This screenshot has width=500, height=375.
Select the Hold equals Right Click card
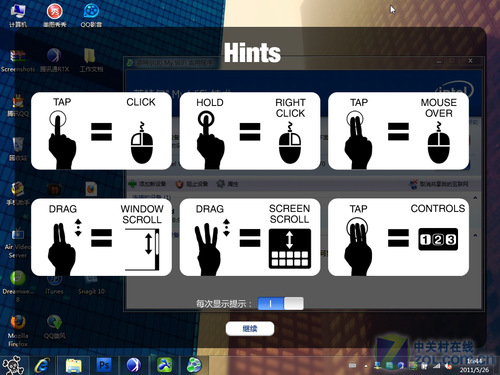coord(250,131)
